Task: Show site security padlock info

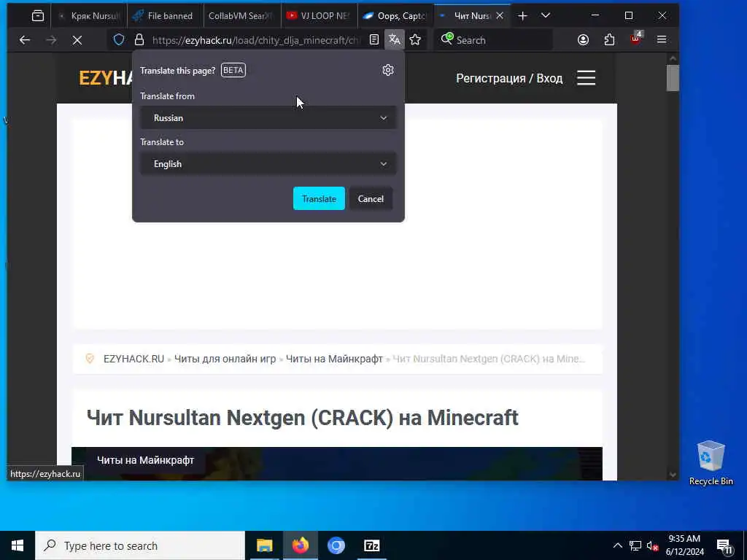Action: tap(139, 39)
